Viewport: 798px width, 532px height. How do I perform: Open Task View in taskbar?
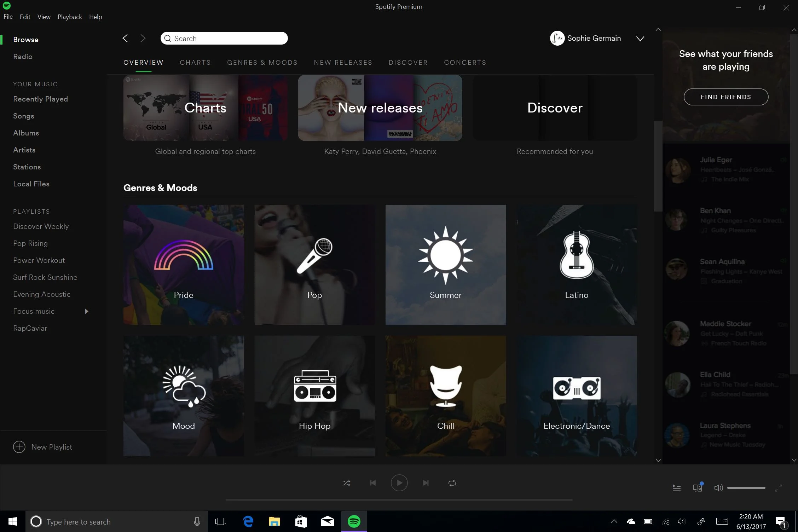[x=221, y=521]
